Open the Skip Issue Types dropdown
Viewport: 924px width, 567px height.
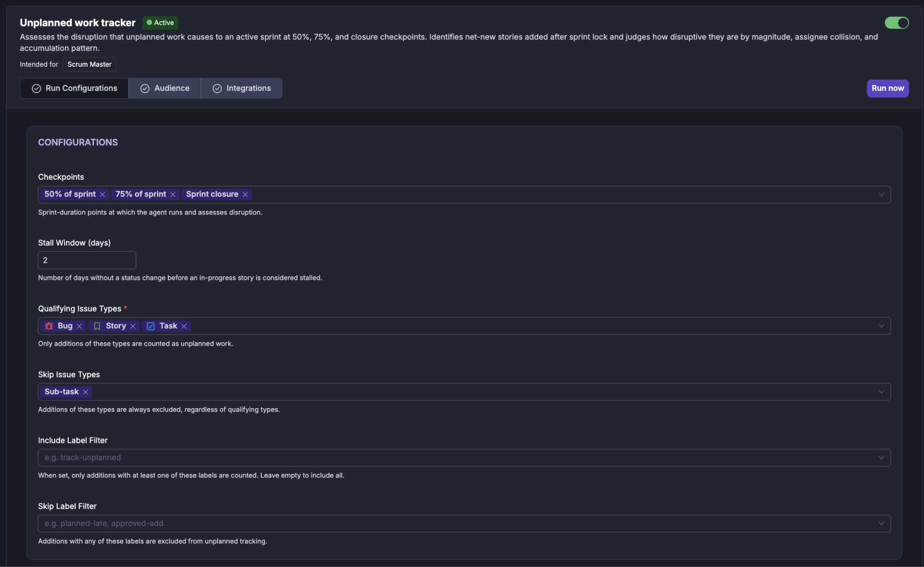(x=881, y=392)
